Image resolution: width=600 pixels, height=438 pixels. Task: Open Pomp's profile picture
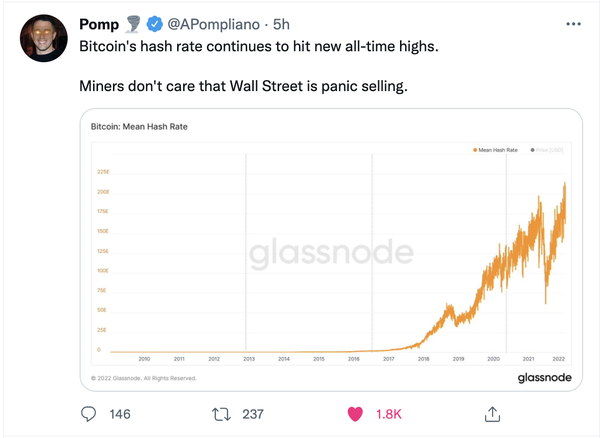(x=44, y=38)
